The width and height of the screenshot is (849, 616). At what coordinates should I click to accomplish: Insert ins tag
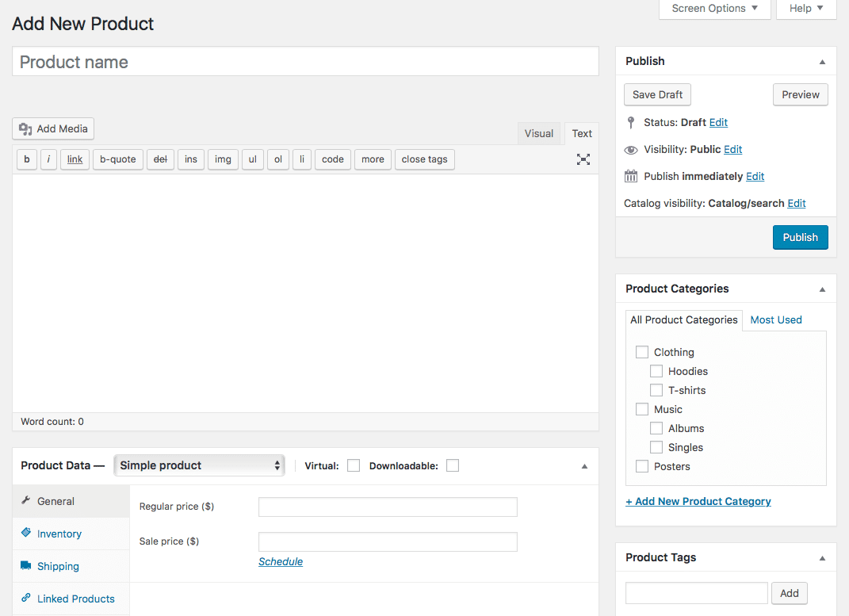coord(190,159)
